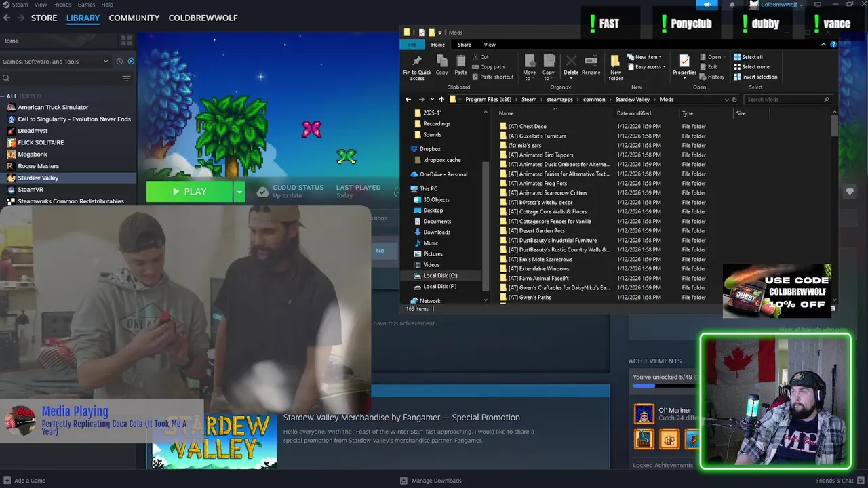The height and width of the screenshot is (488, 868).
Task: Click Pin to Quick access icon
Action: [x=417, y=62]
